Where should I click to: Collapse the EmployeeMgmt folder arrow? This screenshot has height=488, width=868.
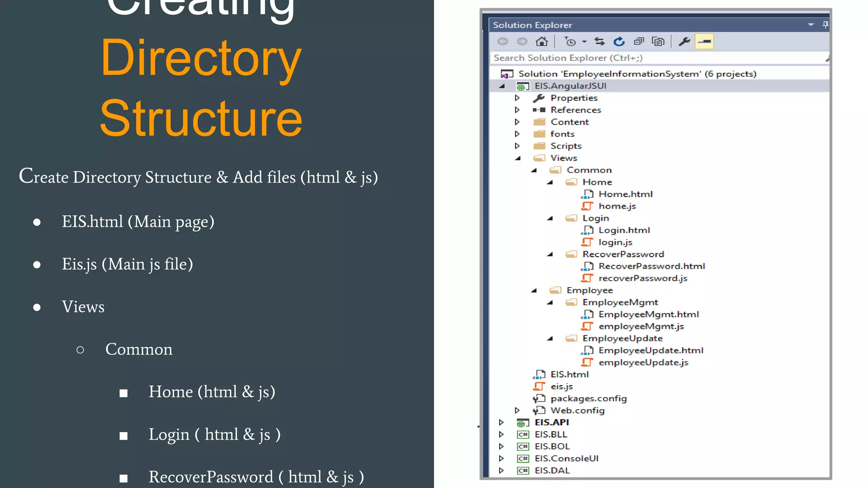coord(550,302)
